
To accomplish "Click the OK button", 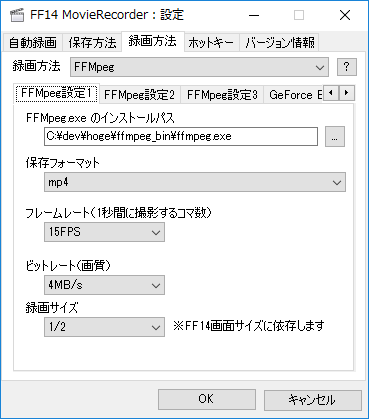I will (x=207, y=399).
